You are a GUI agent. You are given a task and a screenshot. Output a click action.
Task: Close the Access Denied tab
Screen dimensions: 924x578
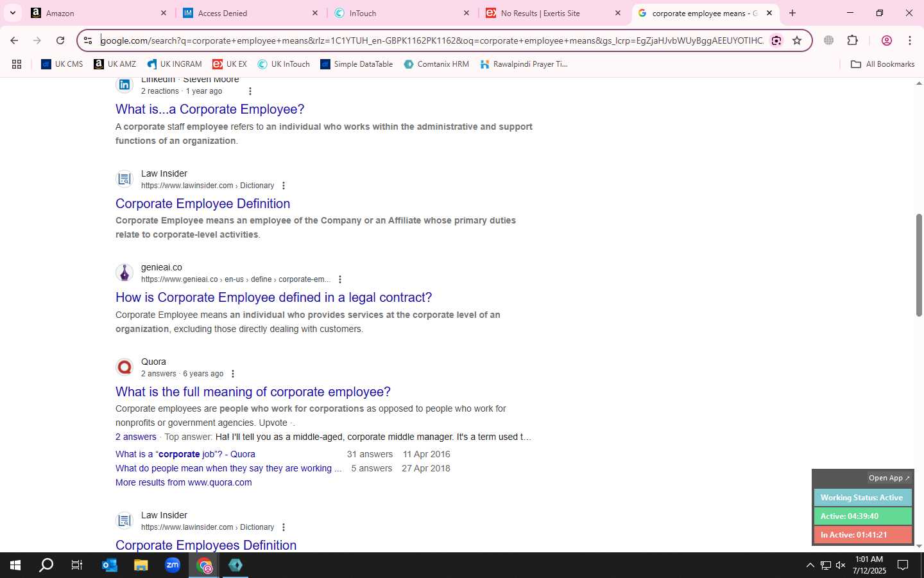(315, 13)
